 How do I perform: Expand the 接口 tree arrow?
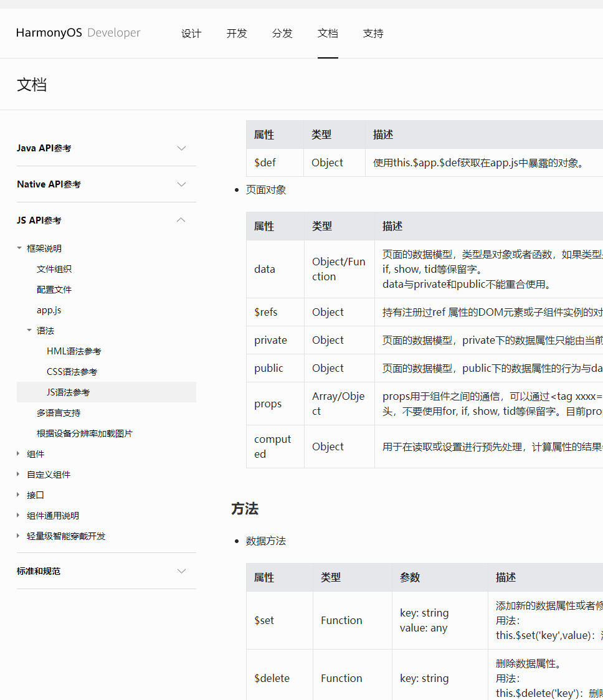click(x=18, y=494)
